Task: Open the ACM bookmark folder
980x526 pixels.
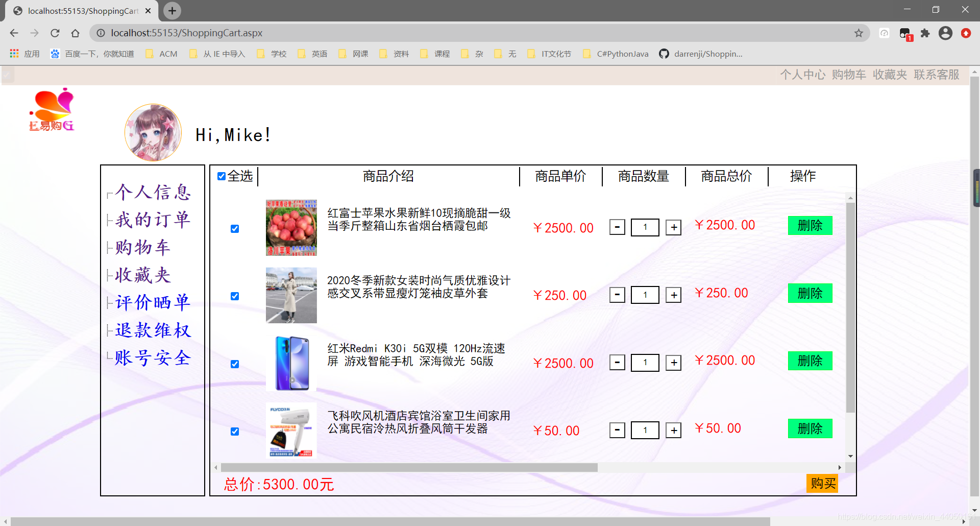Action: (x=161, y=54)
